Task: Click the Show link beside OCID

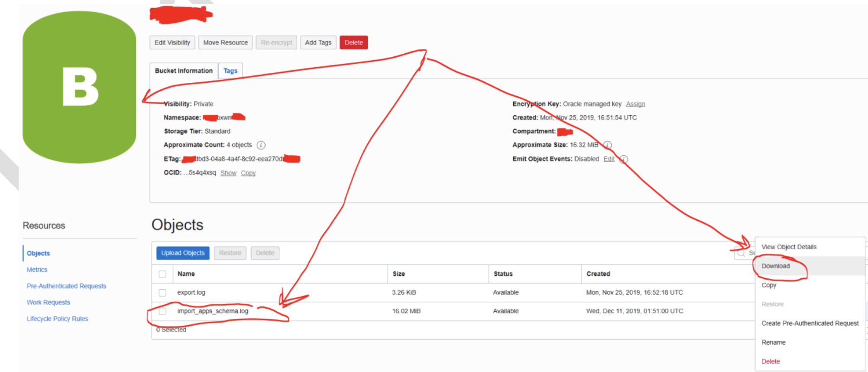Action: tap(228, 173)
